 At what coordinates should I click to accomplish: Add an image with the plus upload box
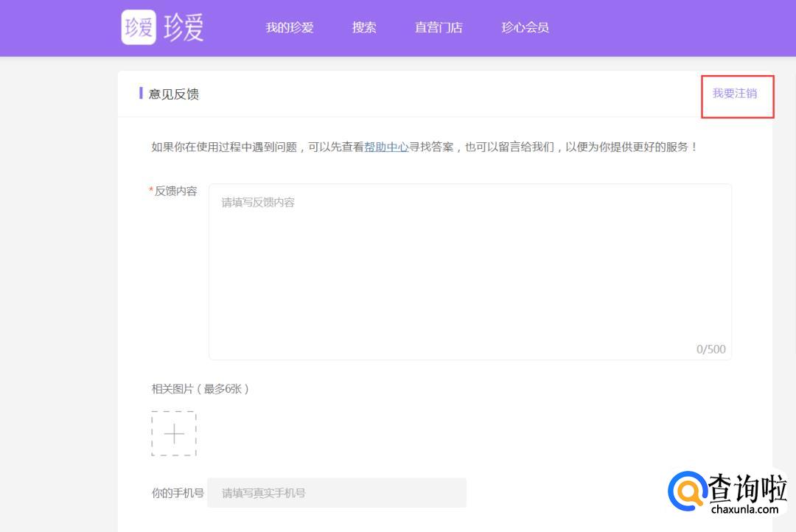(x=174, y=434)
